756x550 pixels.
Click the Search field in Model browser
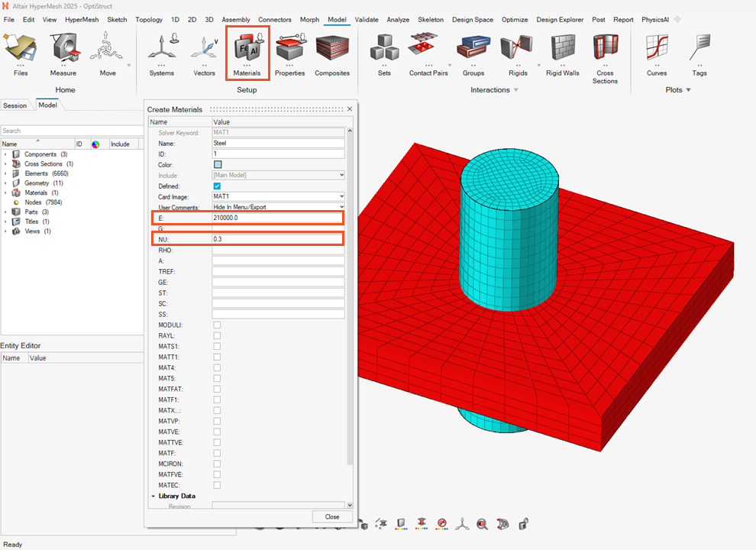click(73, 131)
